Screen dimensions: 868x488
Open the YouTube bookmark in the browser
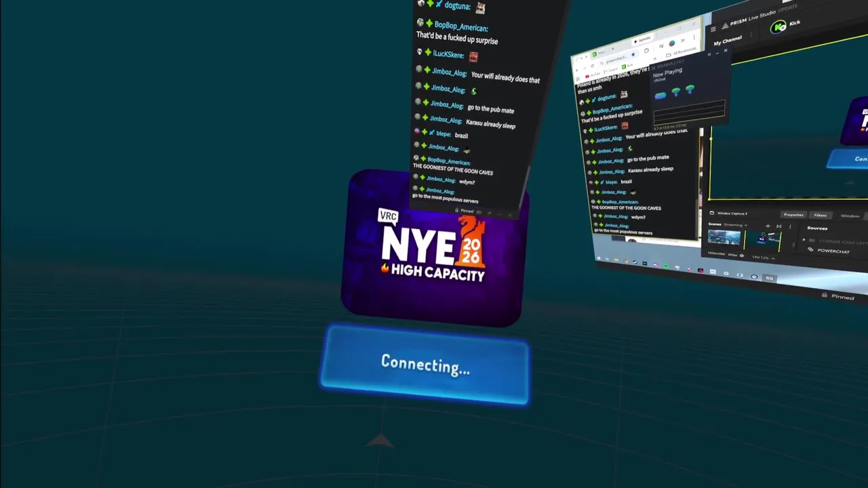[592, 75]
